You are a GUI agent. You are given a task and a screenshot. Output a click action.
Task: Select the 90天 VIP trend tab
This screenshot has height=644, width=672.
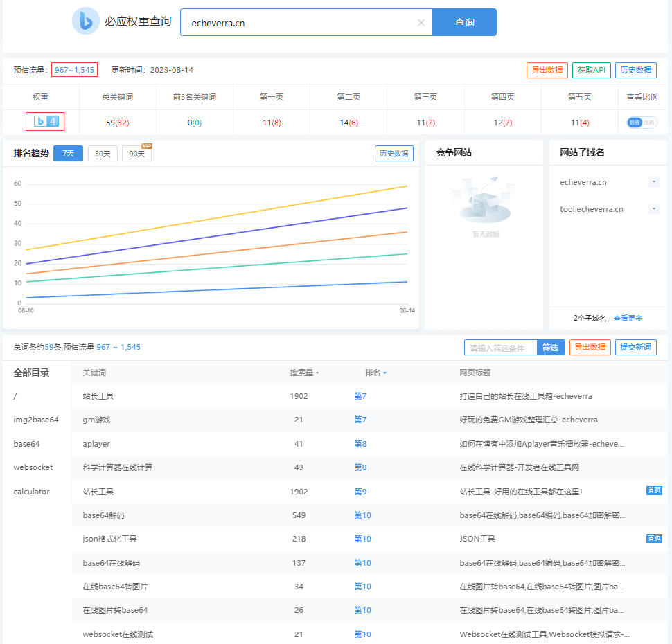136,154
